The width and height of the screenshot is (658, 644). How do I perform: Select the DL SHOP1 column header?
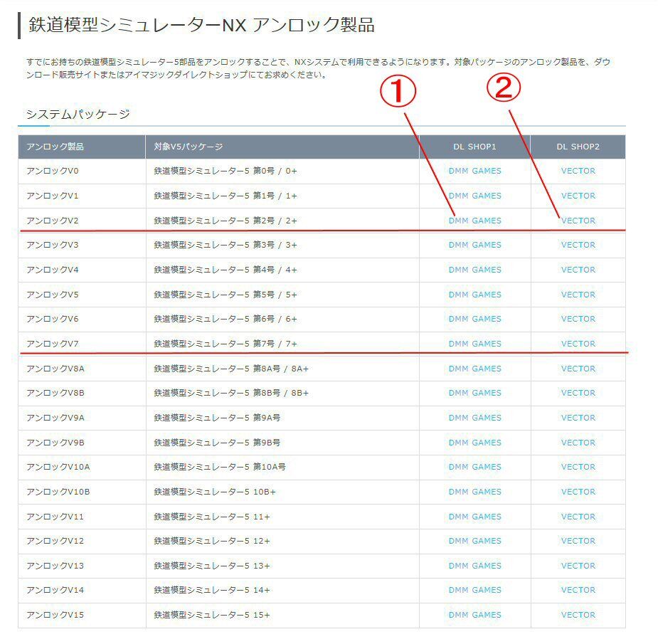475,147
